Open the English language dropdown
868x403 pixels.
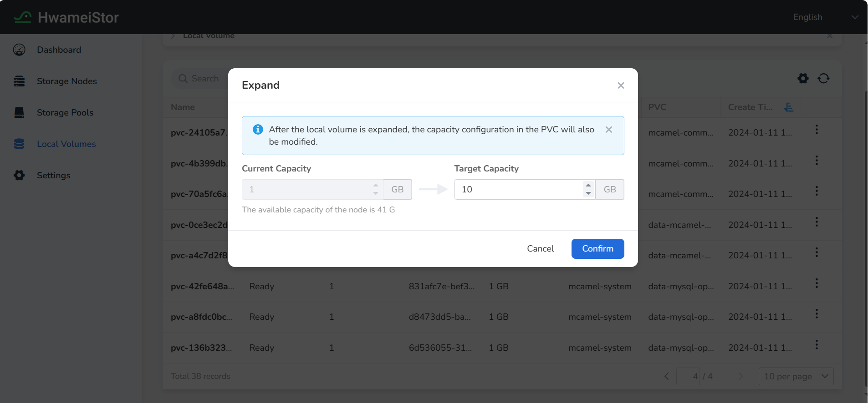pyautogui.click(x=825, y=17)
